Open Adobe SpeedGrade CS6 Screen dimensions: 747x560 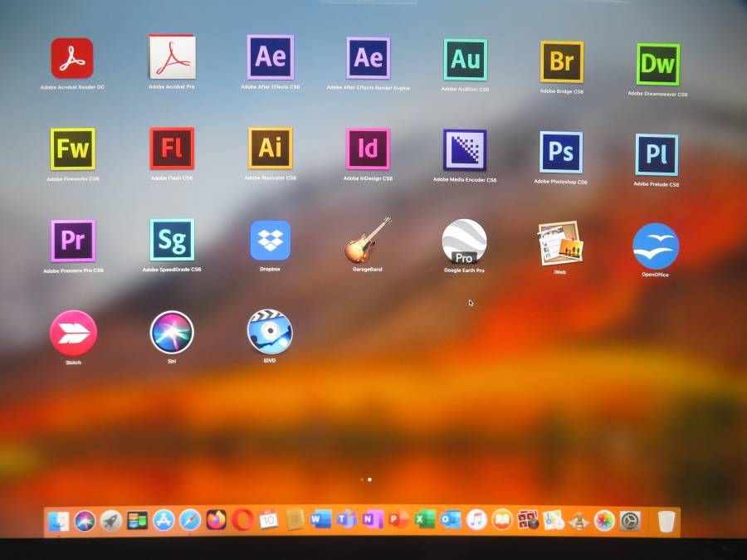click(172, 240)
